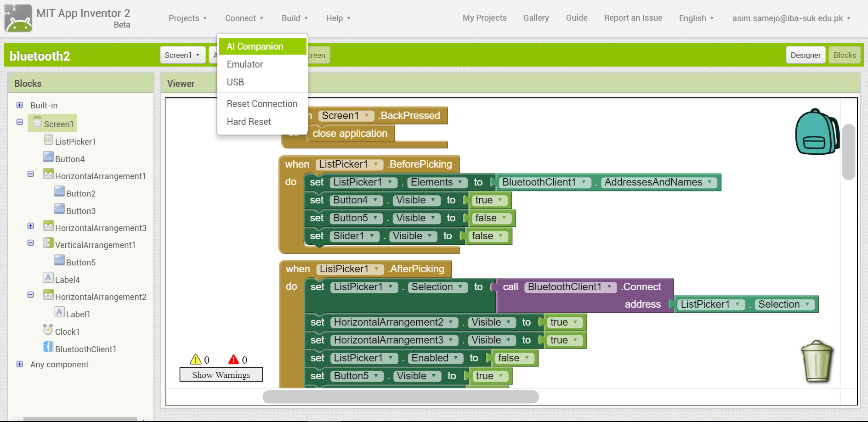Open the Help menu

point(338,18)
